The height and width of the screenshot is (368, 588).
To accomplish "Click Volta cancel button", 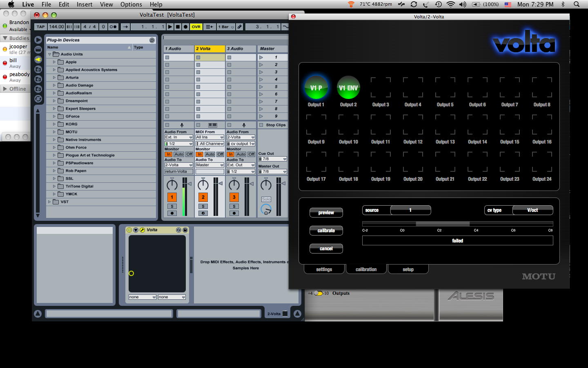I will (326, 249).
